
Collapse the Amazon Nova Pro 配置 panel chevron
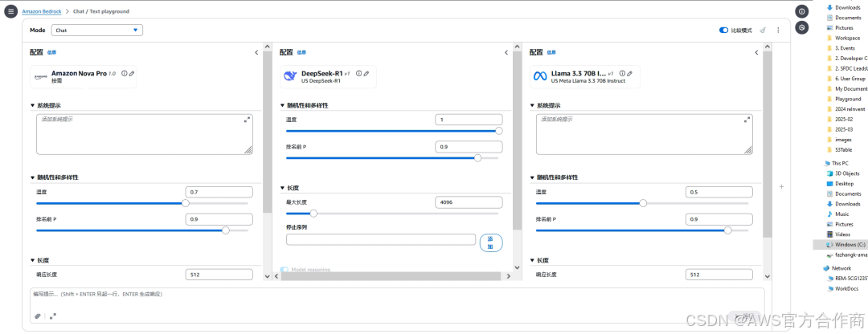[256, 52]
